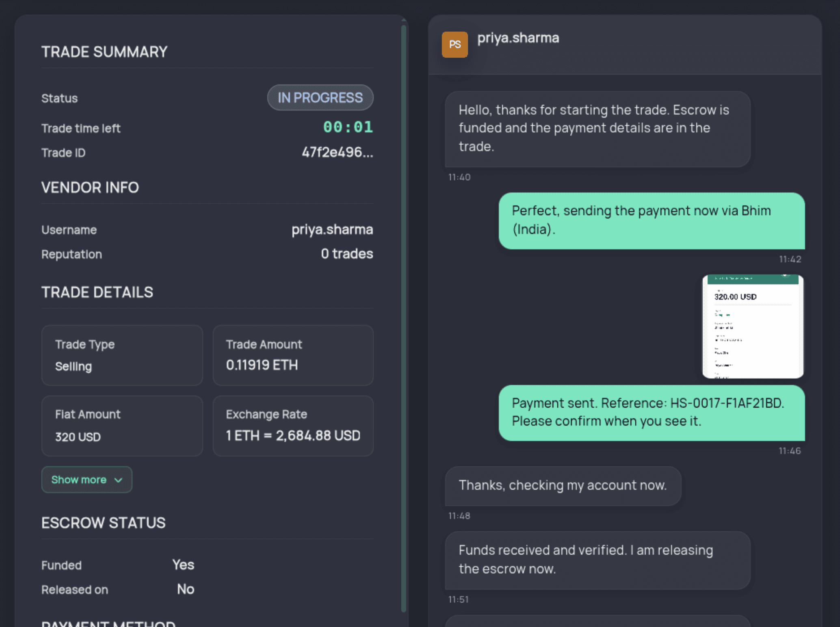Click the 00:01 trade time left countdown
This screenshot has height=627, width=840.
[x=348, y=127]
